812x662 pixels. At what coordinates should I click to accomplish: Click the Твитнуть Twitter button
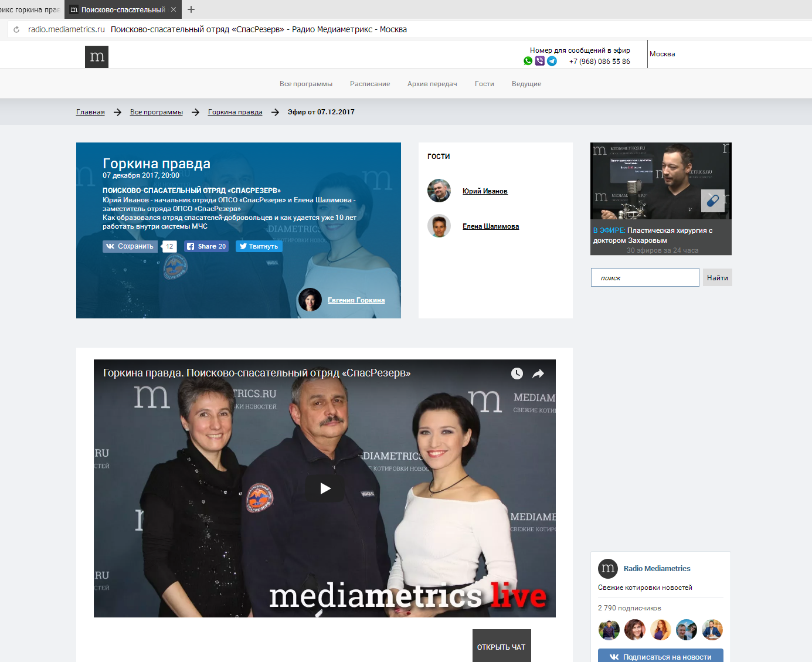tap(259, 246)
